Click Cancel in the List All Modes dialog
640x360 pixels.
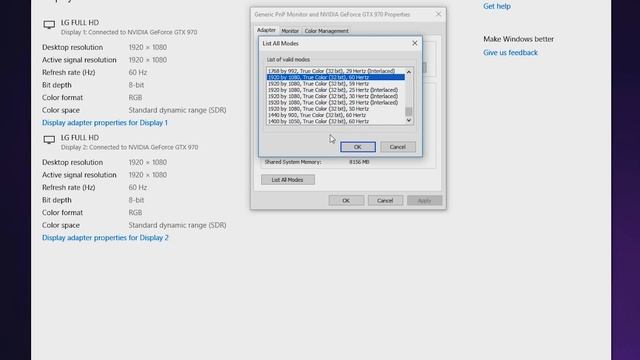[x=398, y=147]
